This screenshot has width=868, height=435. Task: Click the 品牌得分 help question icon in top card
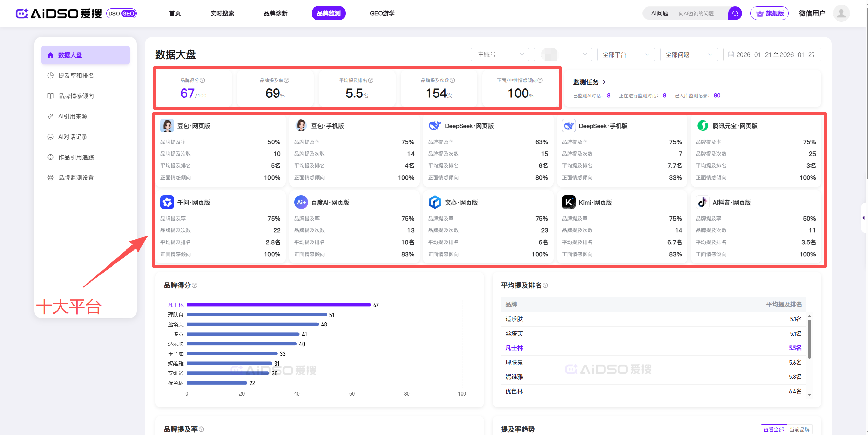tap(202, 80)
